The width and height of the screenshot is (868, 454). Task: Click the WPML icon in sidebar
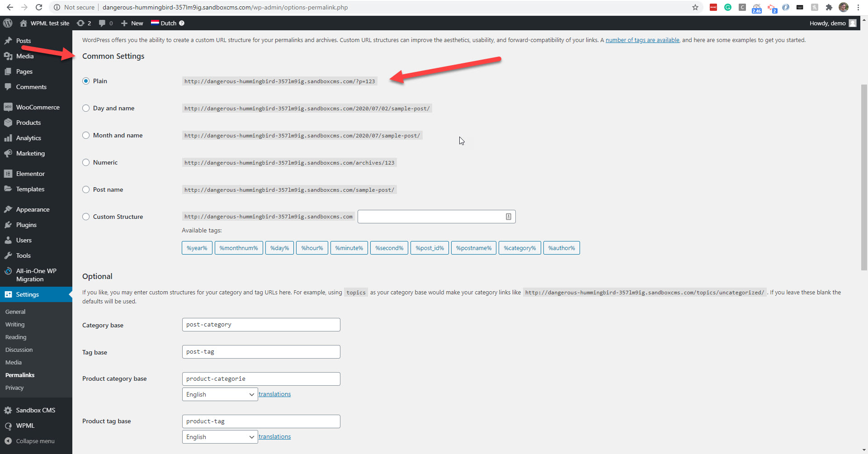8,426
